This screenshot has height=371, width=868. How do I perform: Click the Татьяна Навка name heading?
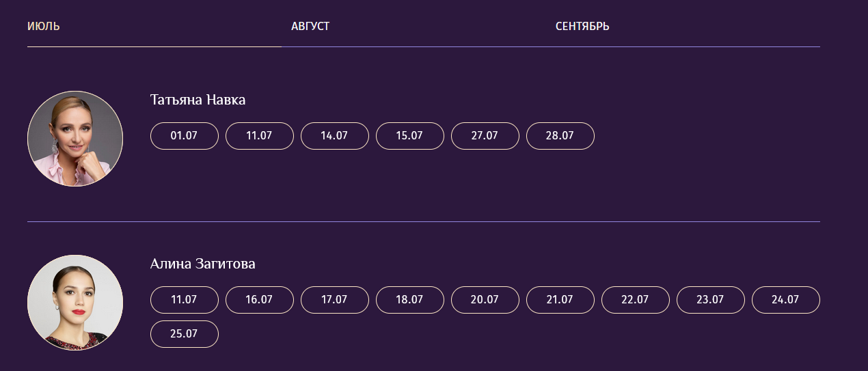198,100
